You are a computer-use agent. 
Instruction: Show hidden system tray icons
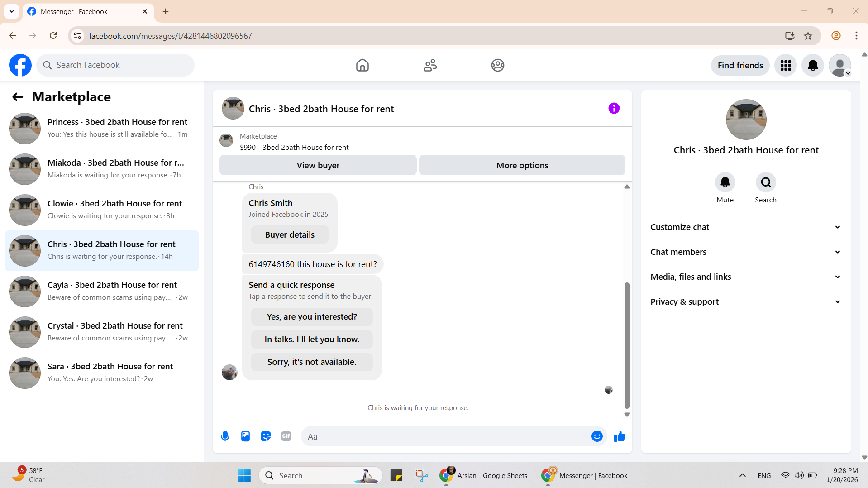tap(743, 475)
